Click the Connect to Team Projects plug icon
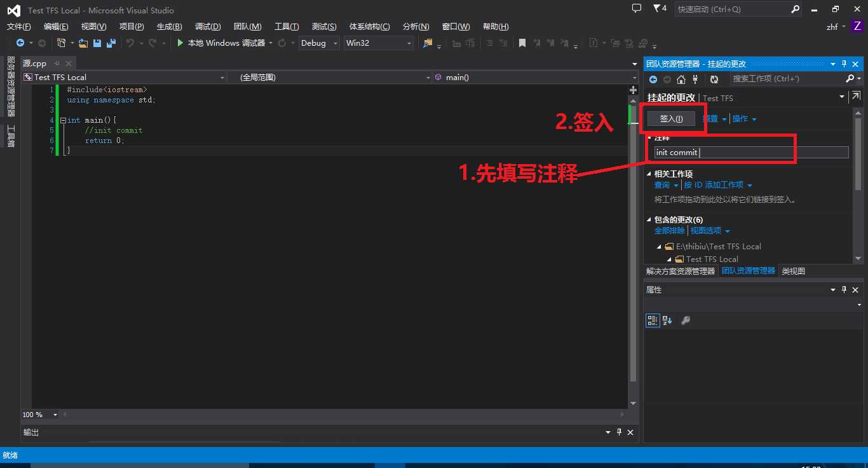868x468 pixels. pyautogui.click(x=695, y=79)
